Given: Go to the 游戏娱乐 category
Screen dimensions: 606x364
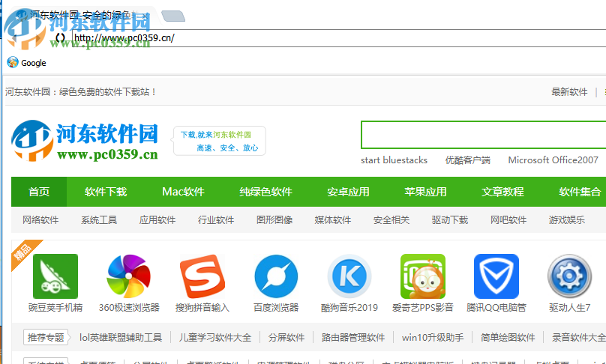Looking at the screenshot, I should coord(566,220).
